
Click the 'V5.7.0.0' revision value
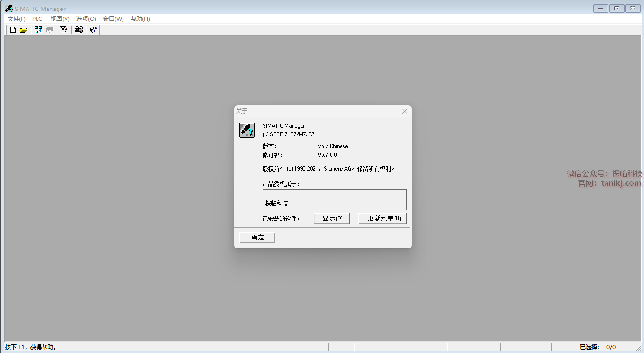point(327,155)
